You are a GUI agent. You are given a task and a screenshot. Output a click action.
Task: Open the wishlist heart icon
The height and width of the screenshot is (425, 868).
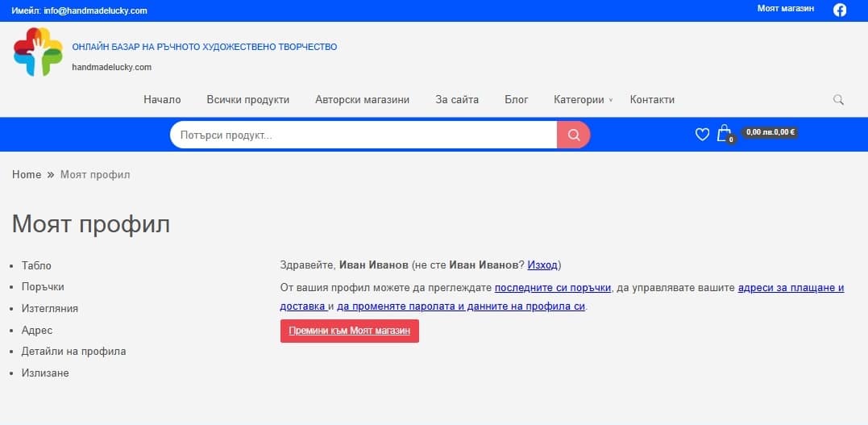[702, 135]
